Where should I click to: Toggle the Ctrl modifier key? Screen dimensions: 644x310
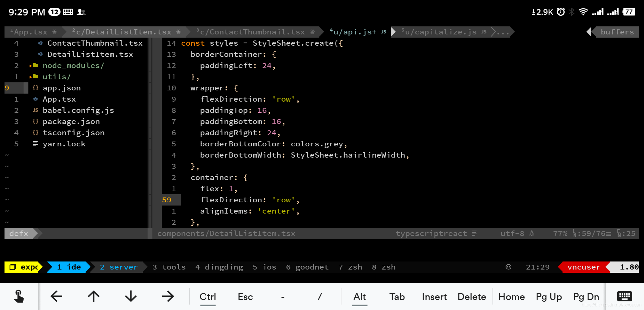point(207,297)
